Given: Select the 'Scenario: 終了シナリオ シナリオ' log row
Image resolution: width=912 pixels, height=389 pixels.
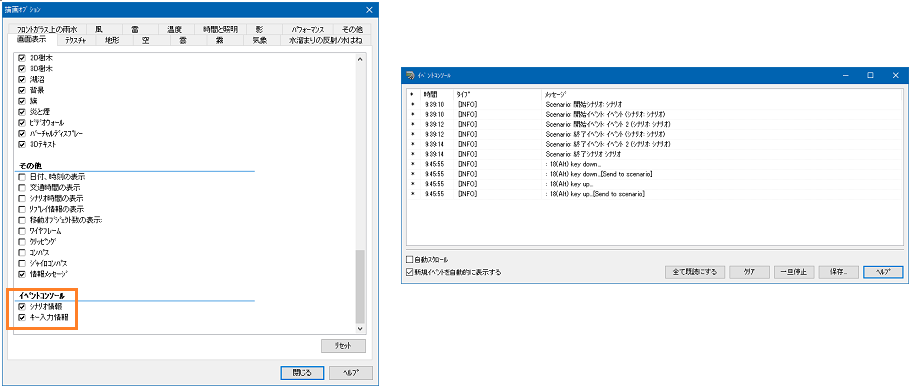Looking at the screenshot, I should [x=655, y=154].
